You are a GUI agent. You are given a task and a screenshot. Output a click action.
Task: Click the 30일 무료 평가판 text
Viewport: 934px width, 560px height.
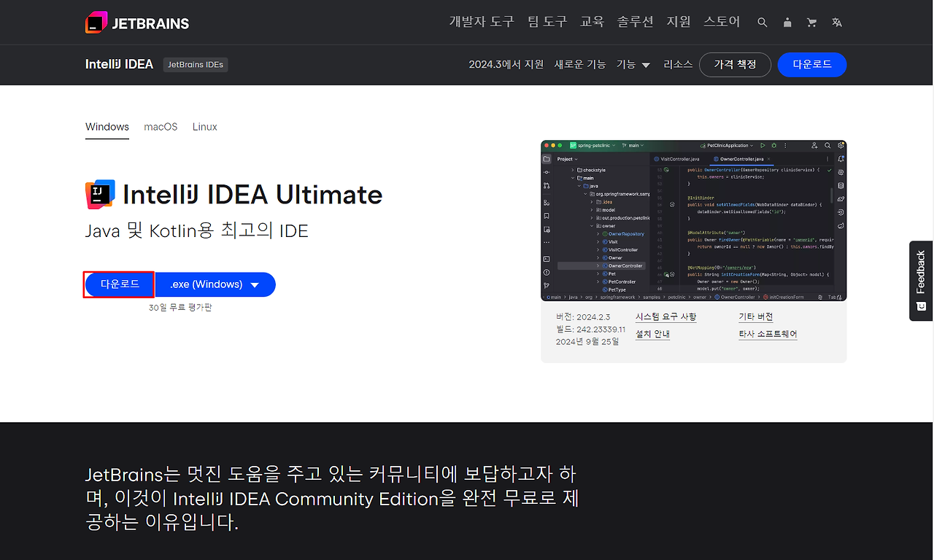180,308
